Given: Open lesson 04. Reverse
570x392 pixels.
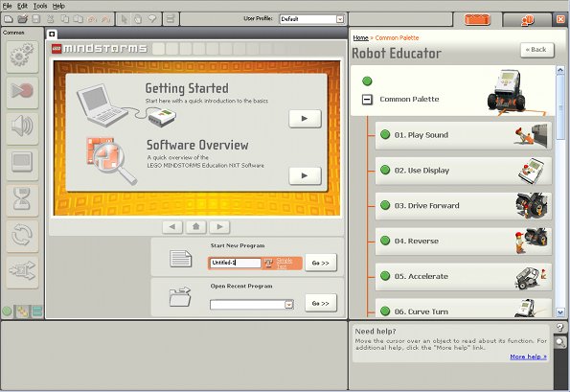Looking at the screenshot, I should tap(464, 242).
